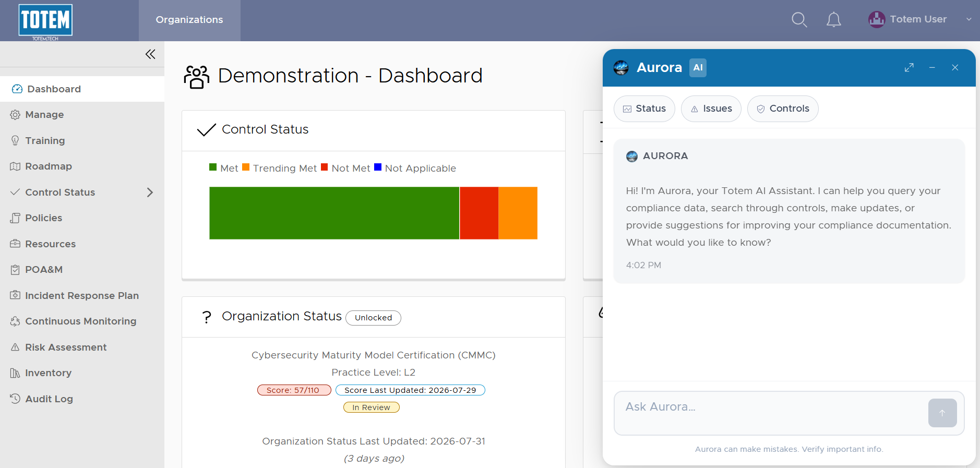Close the Aurora chat panel
Image resolution: width=980 pixels, height=468 pixels.
pos(955,68)
